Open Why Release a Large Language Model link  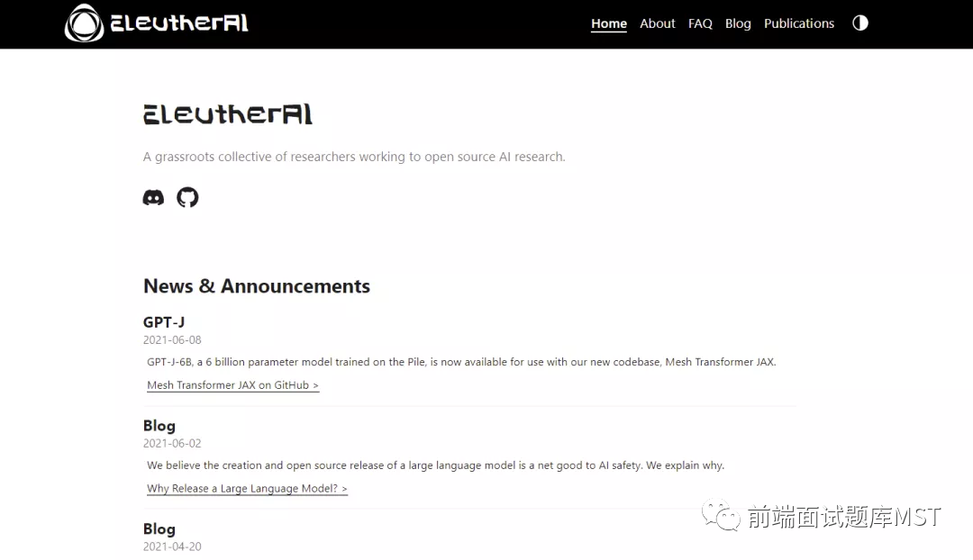point(247,489)
